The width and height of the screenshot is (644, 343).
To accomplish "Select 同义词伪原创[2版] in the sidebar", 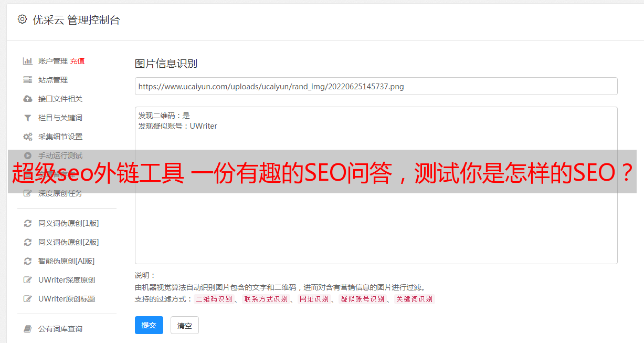I will 69,242.
